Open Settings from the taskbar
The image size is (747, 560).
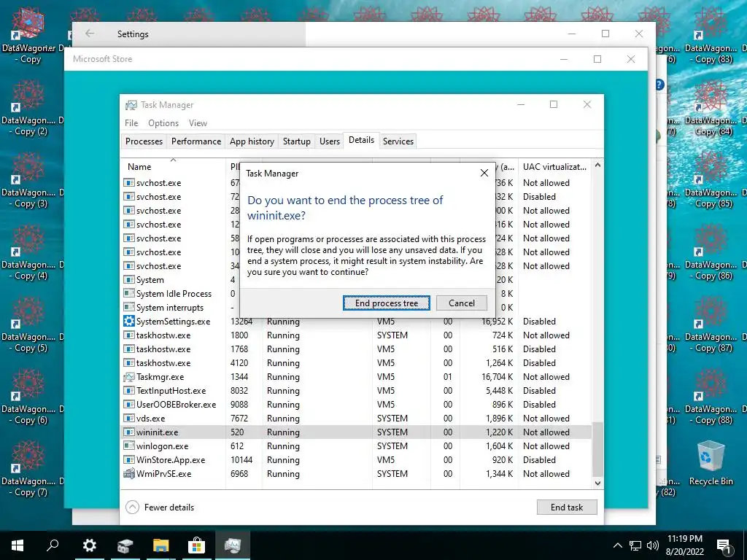tap(89, 545)
